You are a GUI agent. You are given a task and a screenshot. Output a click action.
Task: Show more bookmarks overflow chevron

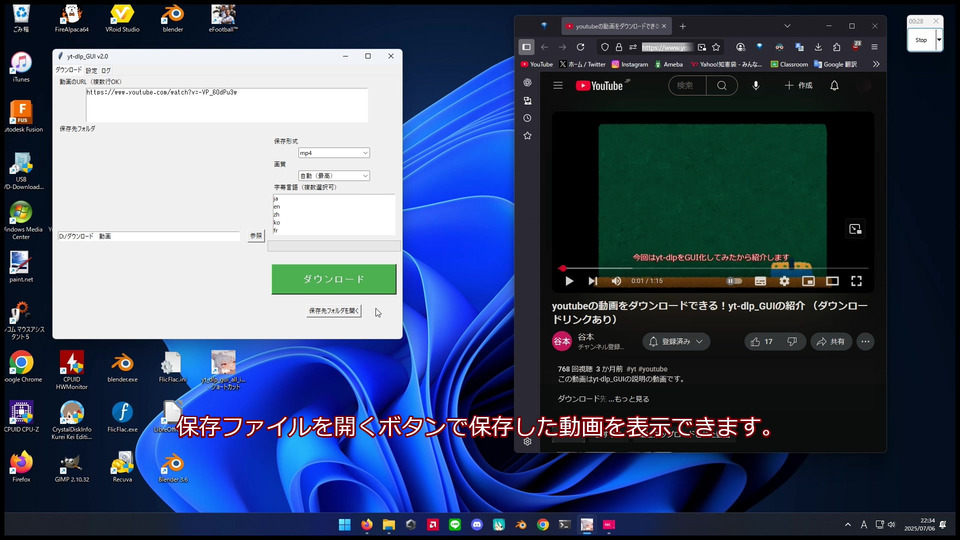pos(876,64)
